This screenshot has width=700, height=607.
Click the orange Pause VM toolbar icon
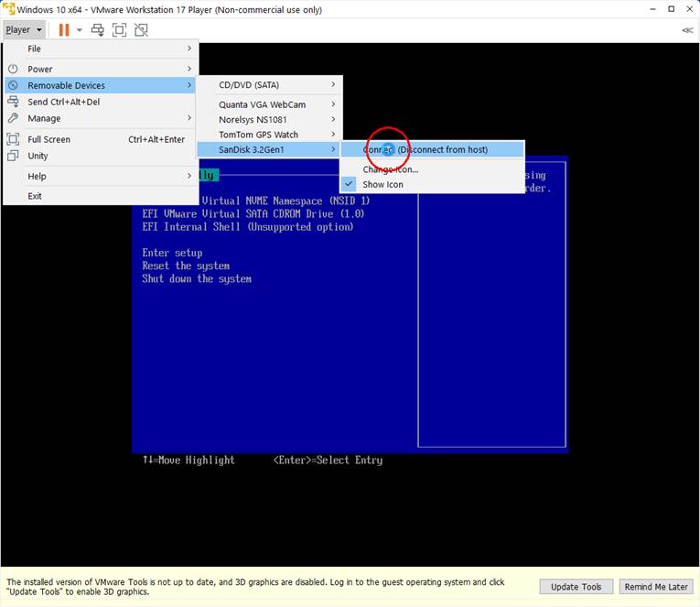click(63, 29)
